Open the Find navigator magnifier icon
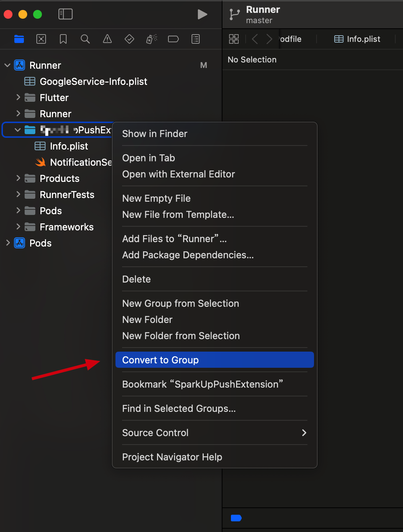 (85, 39)
